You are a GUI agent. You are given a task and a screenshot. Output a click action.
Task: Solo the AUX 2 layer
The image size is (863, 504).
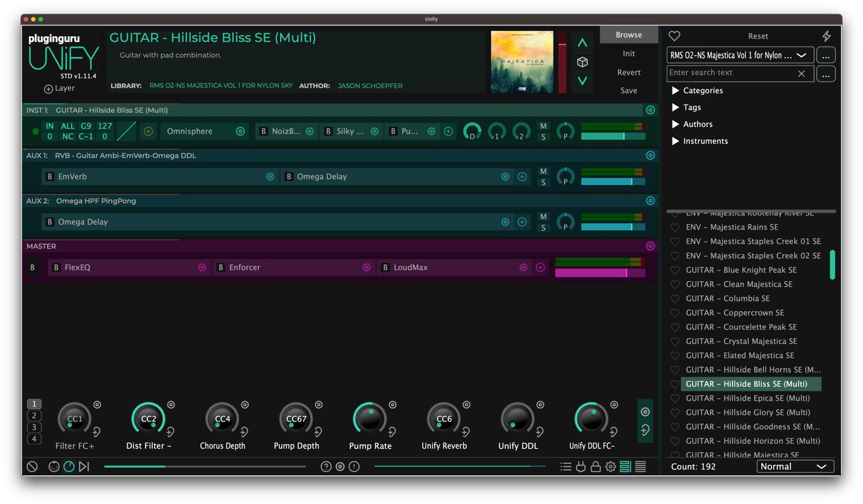tap(543, 228)
